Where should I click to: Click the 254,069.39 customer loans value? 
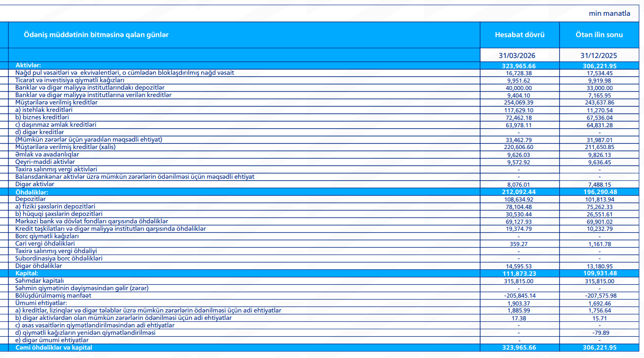[x=520, y=103]
